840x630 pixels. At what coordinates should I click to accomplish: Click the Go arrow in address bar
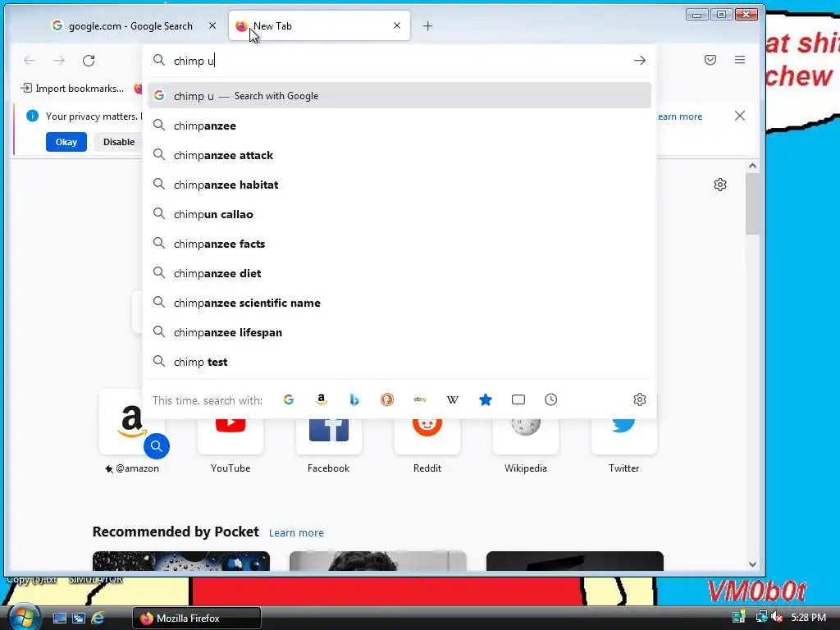pyautogui.click(x=640, y=61)
